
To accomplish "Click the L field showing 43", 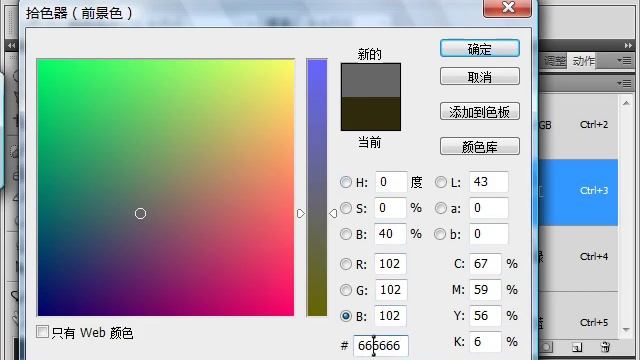I will 489,182.
